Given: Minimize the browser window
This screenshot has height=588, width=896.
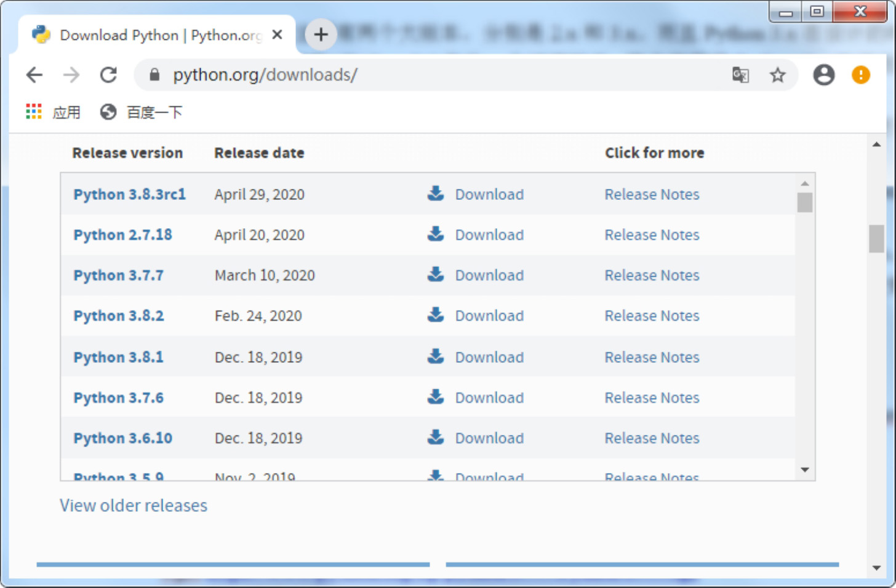Looking at the screenshot, I should (x=786, y=12).
